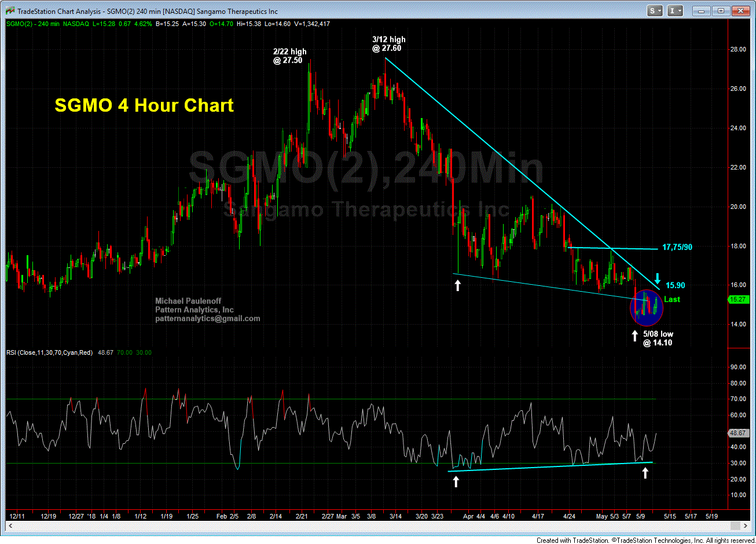
Task: Select the patternanalytics@gmail.com email text
Action: coord(208,318)
